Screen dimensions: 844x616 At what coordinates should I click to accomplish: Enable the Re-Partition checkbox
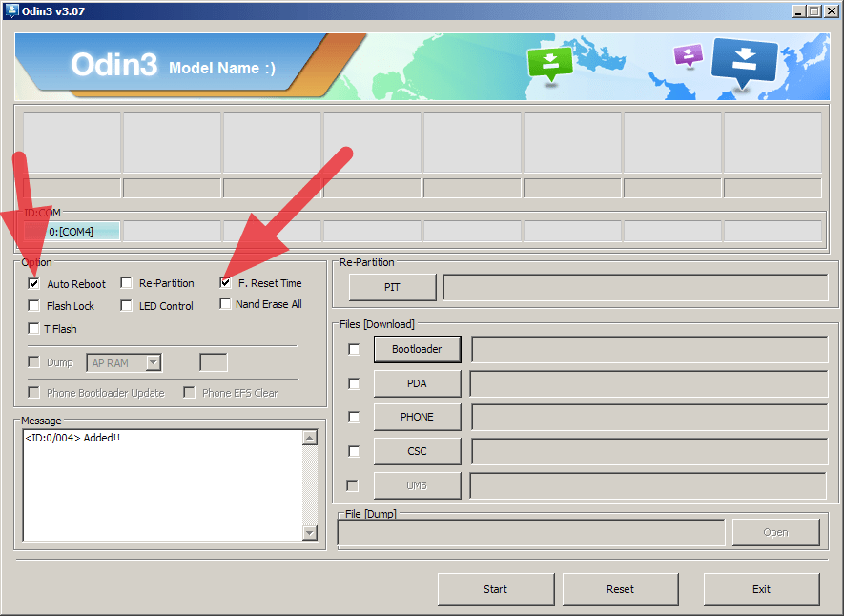(x=127, y=283)
